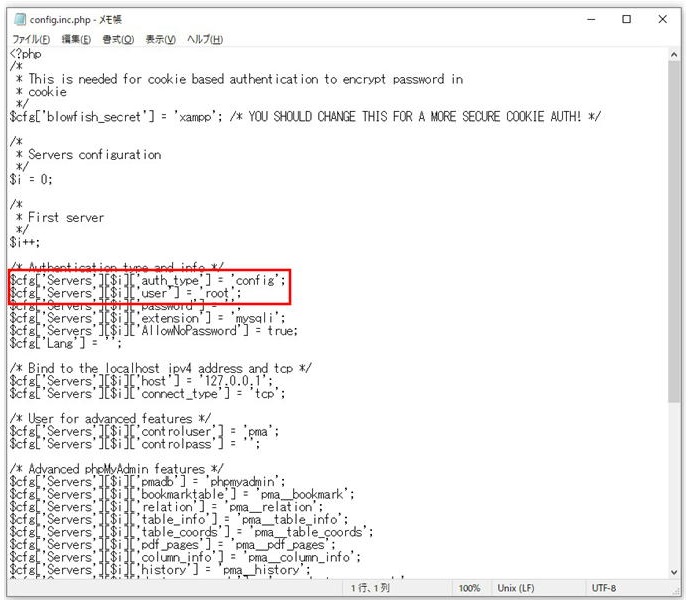Viewport: 689px width, 600px height.
Task: Place cursor in the controluser pma line
Action: tap(150, 431)
